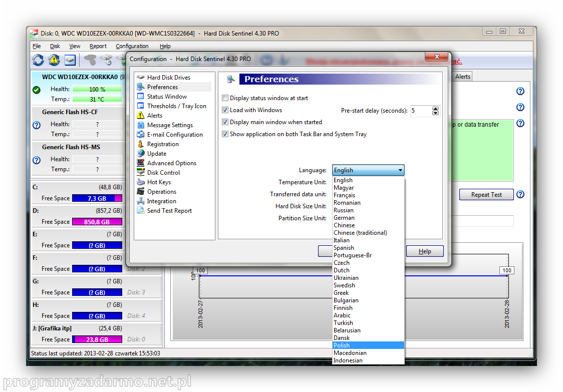The image size is (563, 392).
Task: Click the Thresholds / Tray Icon page icon
Action: [x=141, y=106]
